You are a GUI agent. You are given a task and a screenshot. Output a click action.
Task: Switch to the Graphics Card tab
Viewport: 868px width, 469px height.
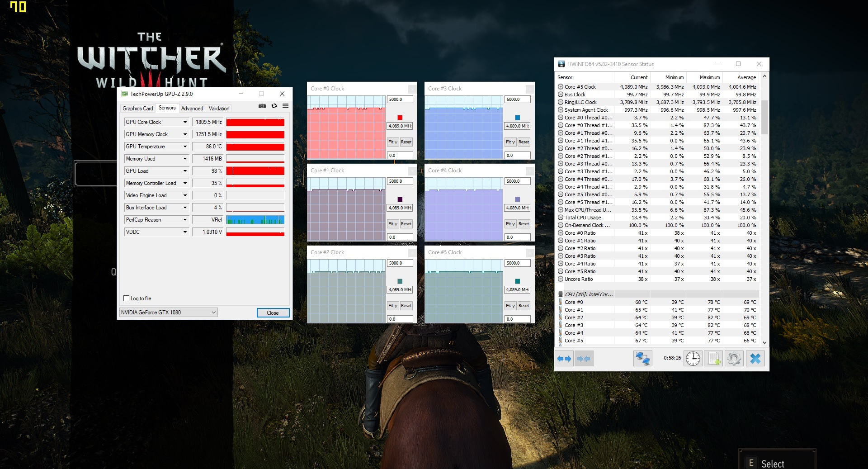coord(137,109)
